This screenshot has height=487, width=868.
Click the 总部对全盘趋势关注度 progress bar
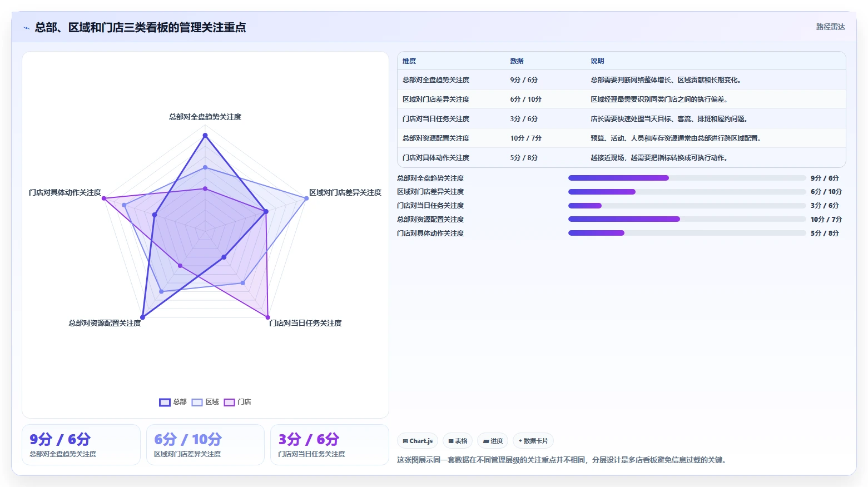point(687,178)
